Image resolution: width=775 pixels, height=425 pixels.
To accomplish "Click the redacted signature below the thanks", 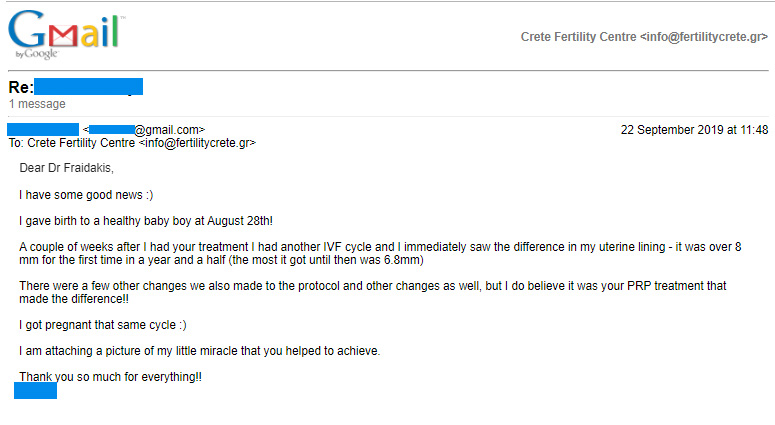I will (35, 390).
